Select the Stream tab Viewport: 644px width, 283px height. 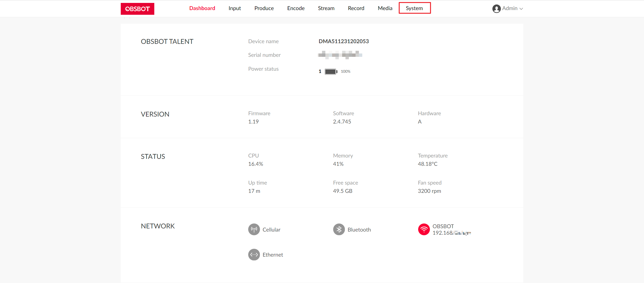(x=326, y=8)
